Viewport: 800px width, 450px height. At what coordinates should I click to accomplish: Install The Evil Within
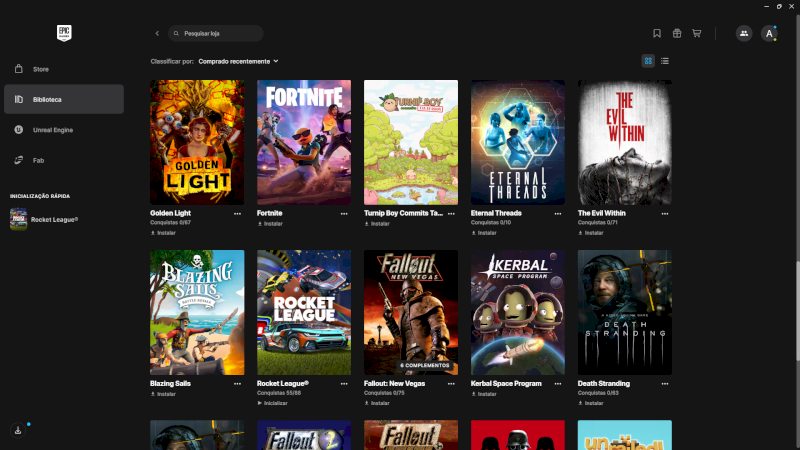point(591,233)
